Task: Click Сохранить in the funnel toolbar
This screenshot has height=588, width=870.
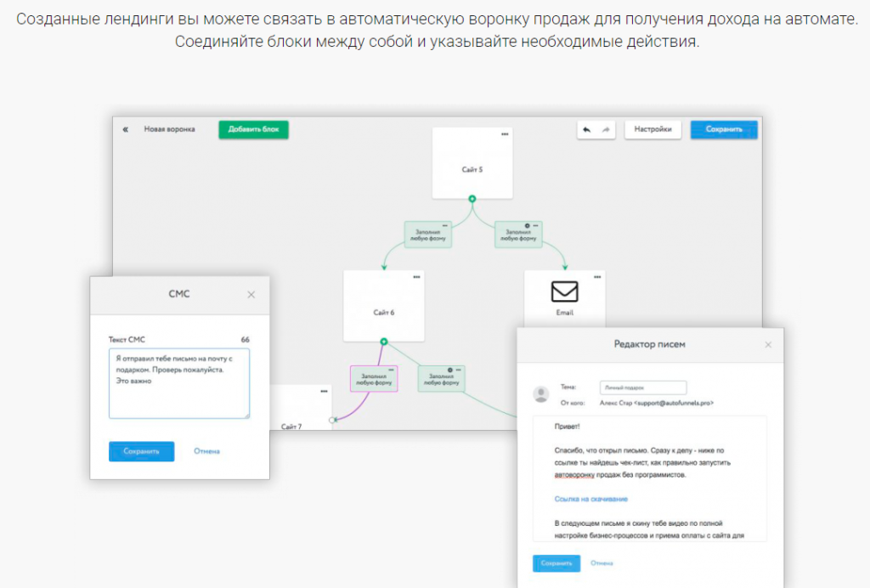Action: pos(723,129)
